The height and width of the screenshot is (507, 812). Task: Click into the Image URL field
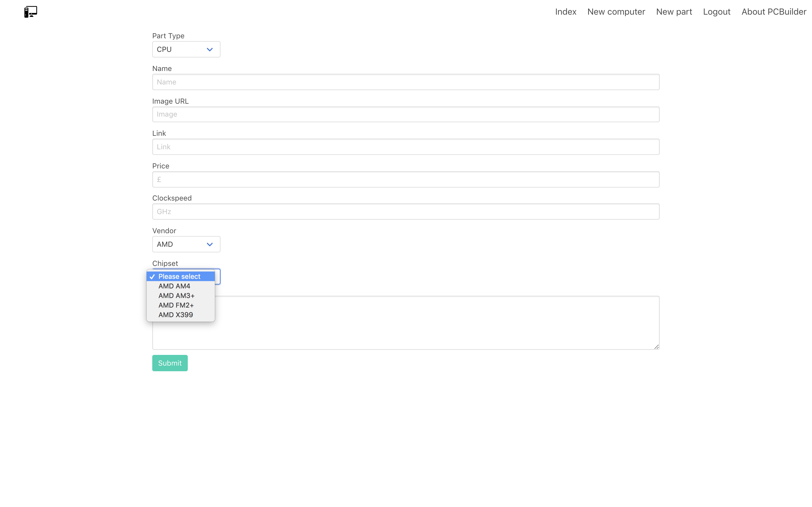tap(406, 114)
